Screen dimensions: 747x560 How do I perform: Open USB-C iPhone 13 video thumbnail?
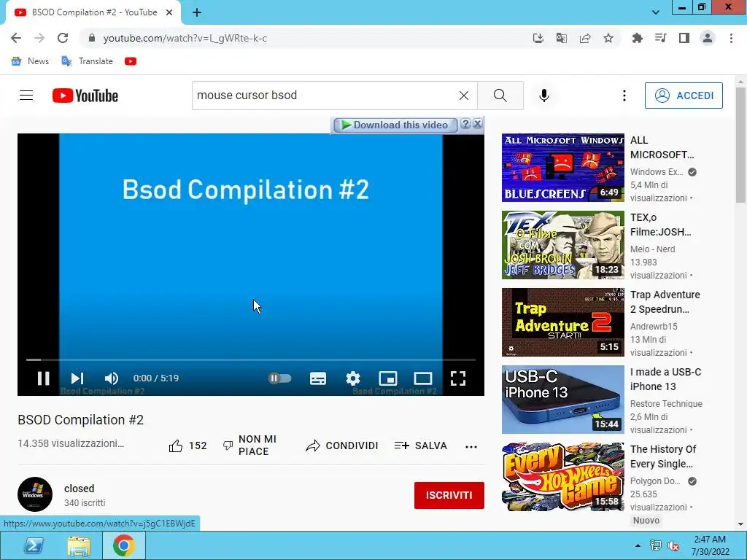point(562,400)
